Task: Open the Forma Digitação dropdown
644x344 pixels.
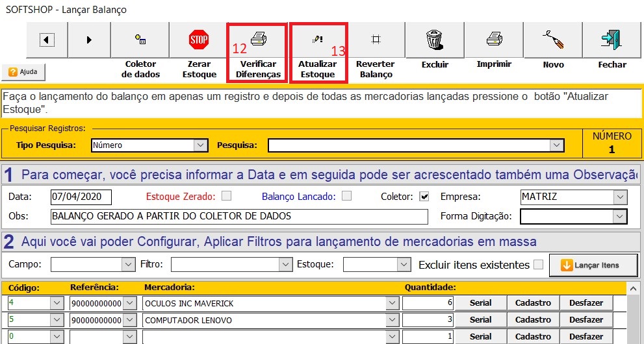Action: pyautogui.click(x=621, y=216)
